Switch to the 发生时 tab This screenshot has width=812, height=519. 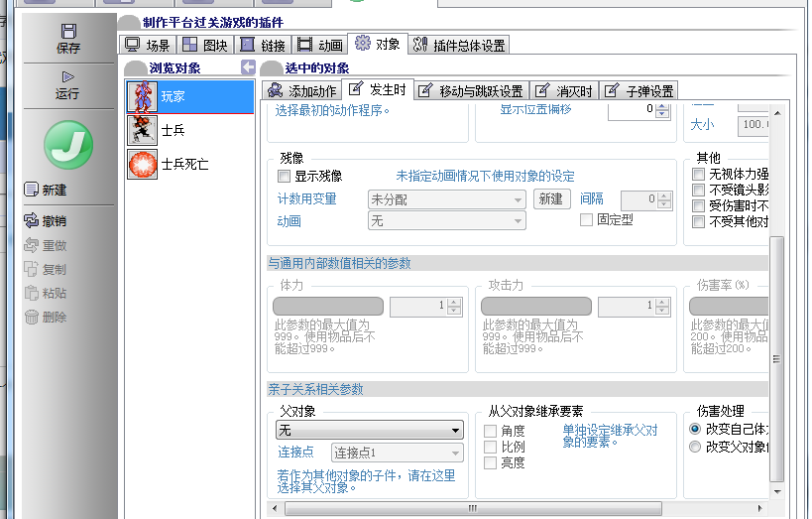378,89
